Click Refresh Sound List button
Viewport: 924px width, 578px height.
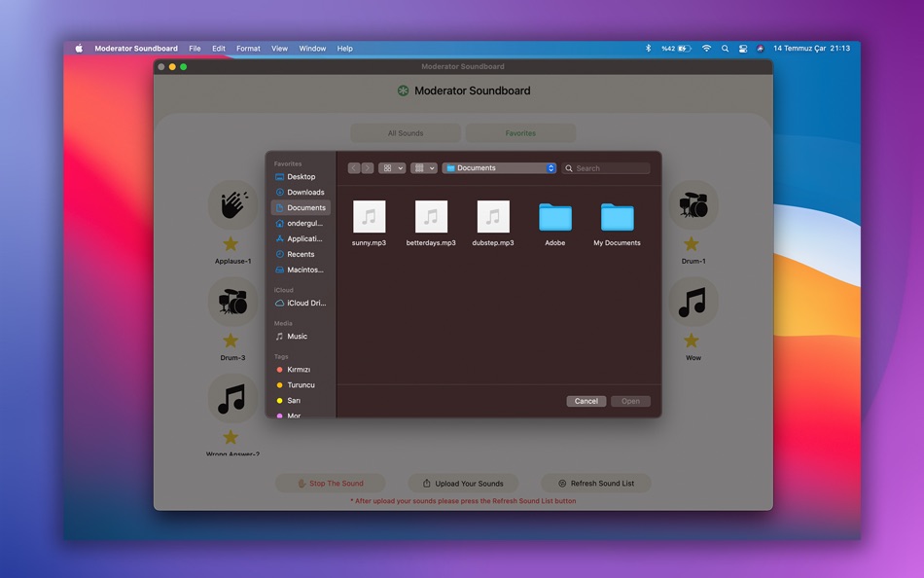(596, 483)
